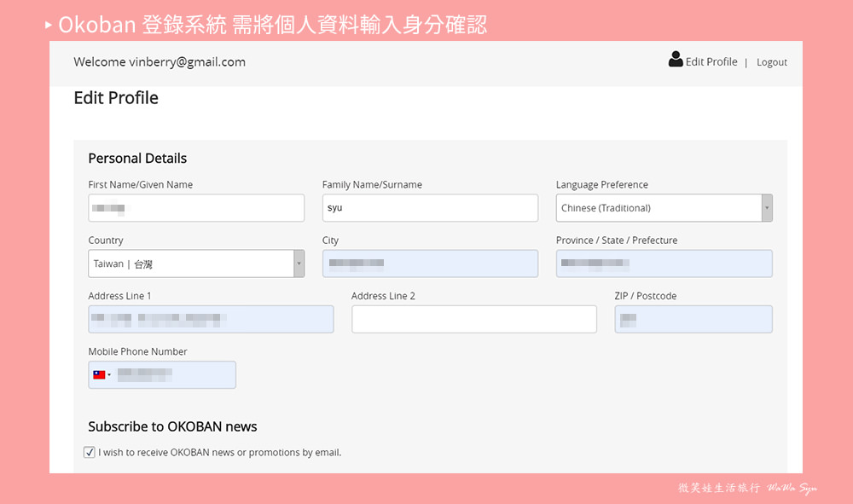Open the Country dropdown showing Taiwan
The width and height of the screenshot is (853, 504).
(196, 264)
